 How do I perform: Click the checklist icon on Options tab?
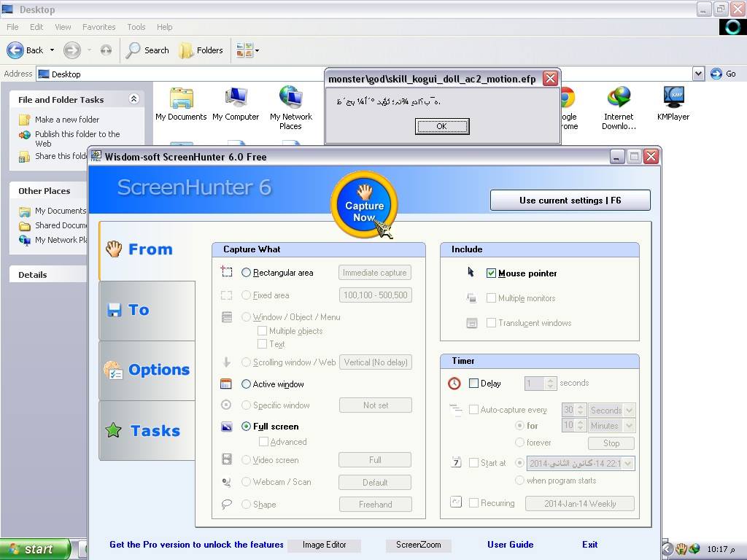113,370
